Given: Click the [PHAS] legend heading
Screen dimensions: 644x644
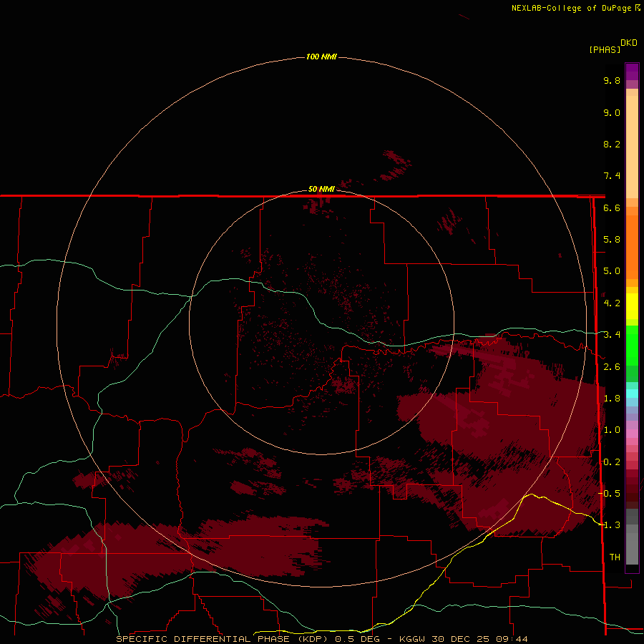Looking at the screenshot, I should tap(605, 49).
